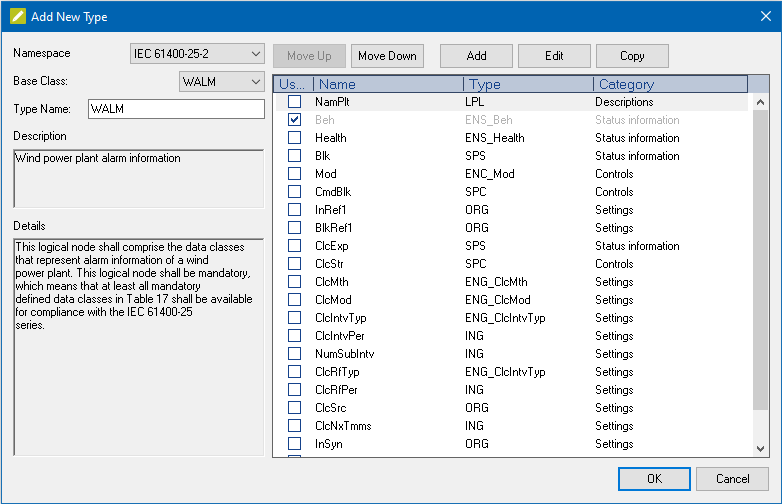
Task: Click the ENS_Health type cell
Action: coord(495,138)
